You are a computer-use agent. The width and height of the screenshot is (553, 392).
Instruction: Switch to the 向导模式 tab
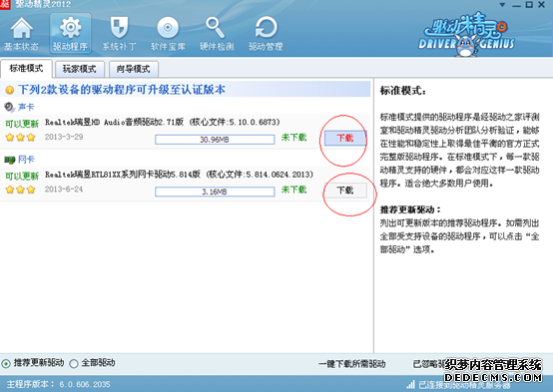pyautogui.click(x=134, y=69)
